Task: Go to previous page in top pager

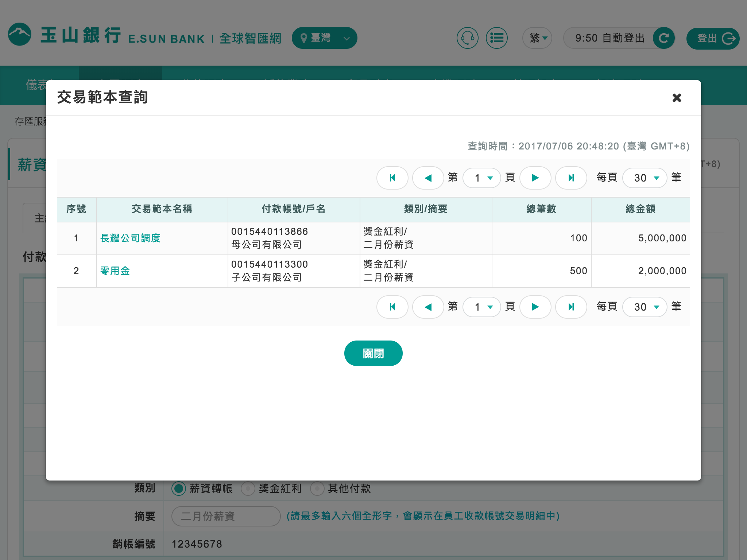Action: (x=428, y=178)
